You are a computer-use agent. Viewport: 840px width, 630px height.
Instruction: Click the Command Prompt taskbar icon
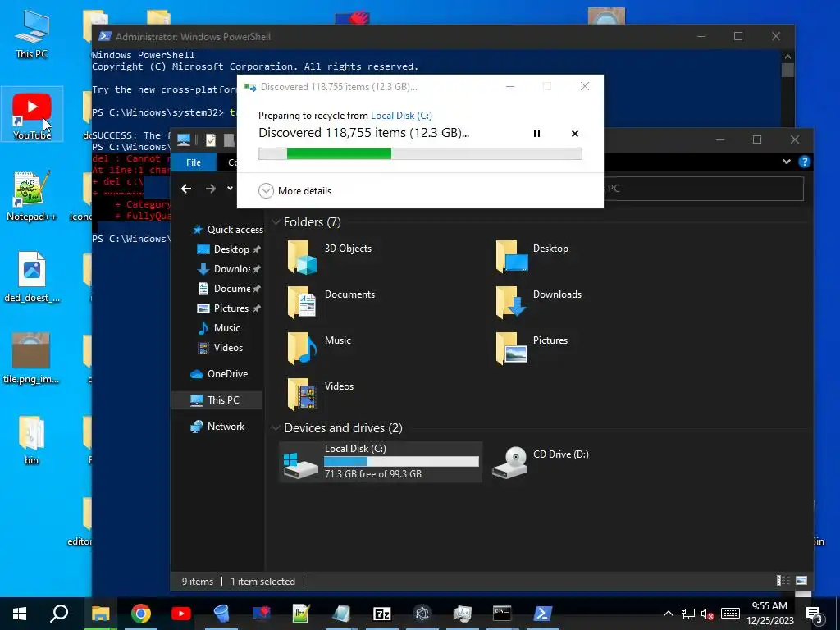click(x=502, y=614)
